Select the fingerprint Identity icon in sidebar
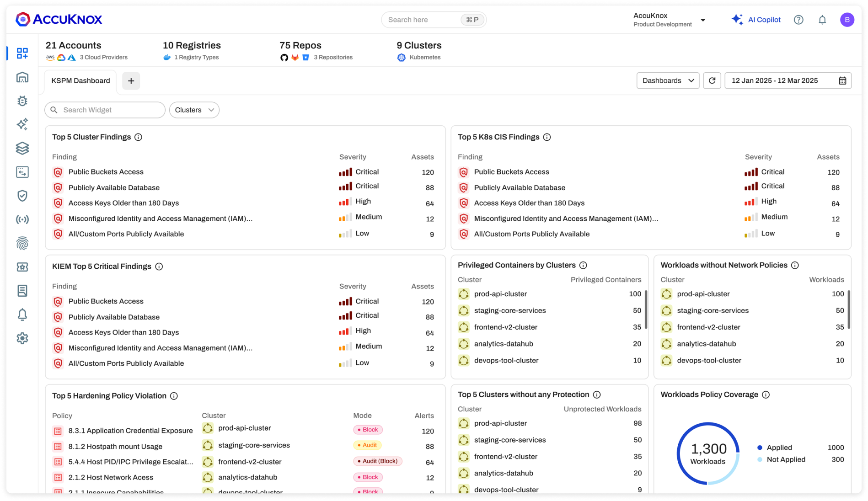 coord(22,243)
